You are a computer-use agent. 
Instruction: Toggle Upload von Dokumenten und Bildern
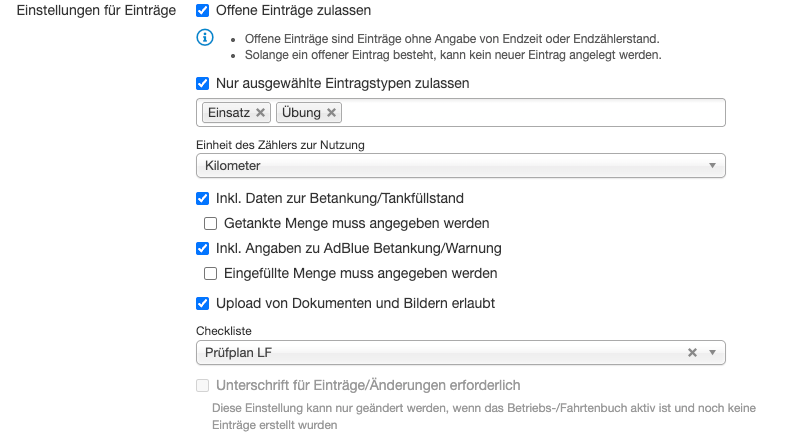tap(203, 303)
